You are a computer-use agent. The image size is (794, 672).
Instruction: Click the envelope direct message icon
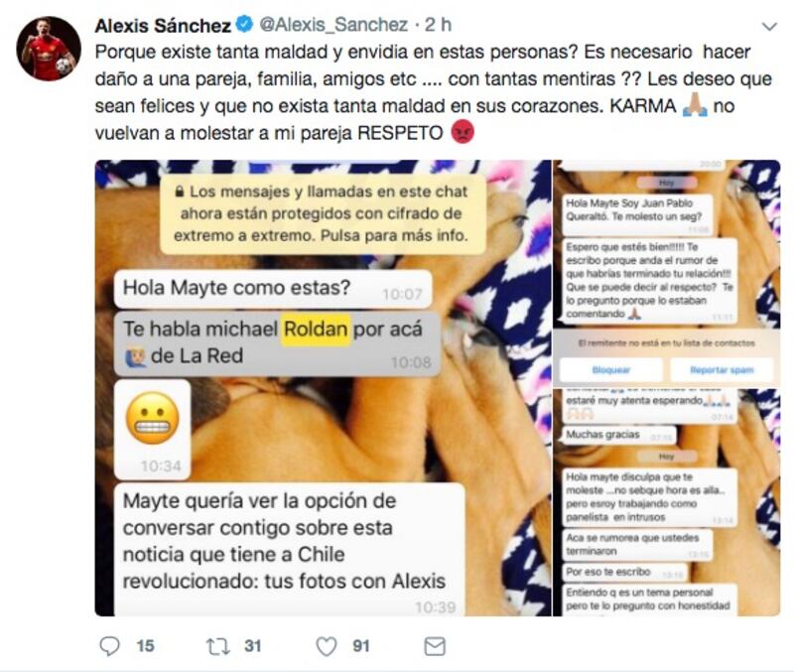[435, 646]
